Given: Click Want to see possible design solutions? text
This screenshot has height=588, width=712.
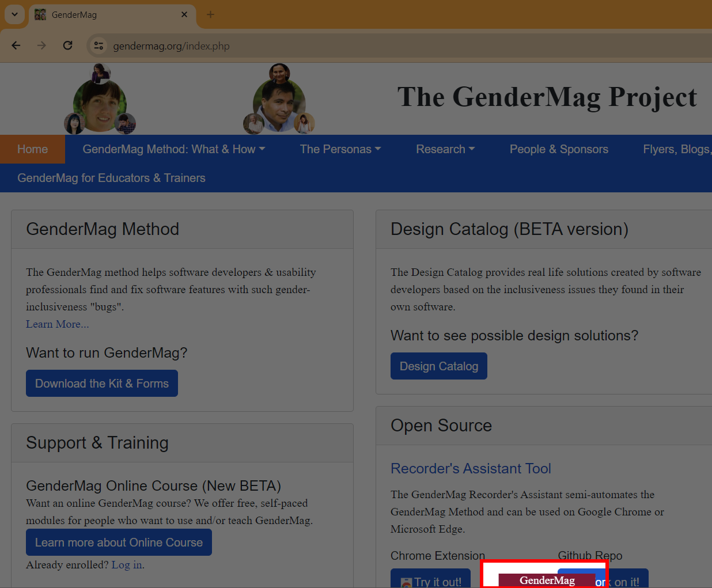Looking at the screenshot, I should click(514, 335).
